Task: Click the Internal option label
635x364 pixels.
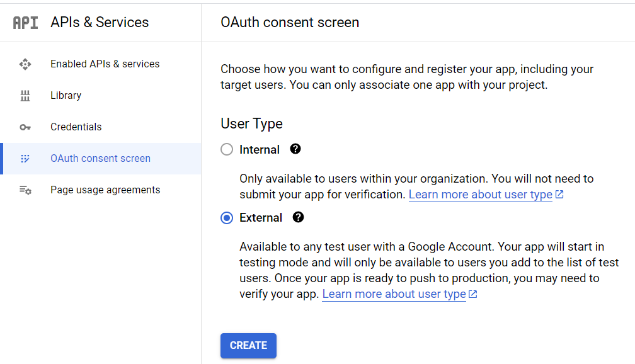Action: (260, 150)
